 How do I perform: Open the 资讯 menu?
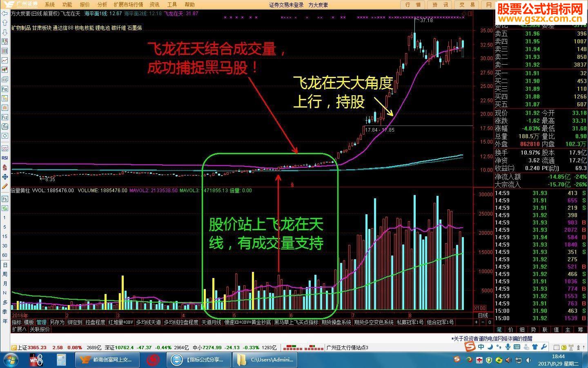coord(154,4)
